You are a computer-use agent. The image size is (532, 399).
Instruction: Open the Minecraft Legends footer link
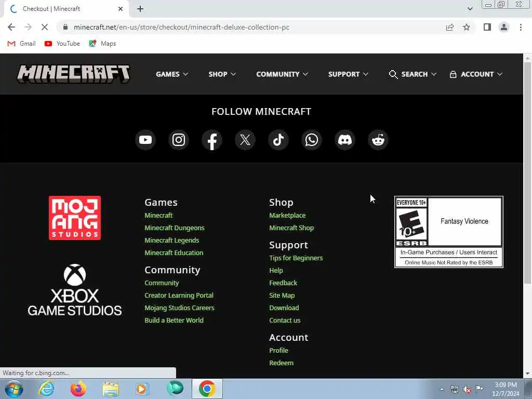(171, 240)
